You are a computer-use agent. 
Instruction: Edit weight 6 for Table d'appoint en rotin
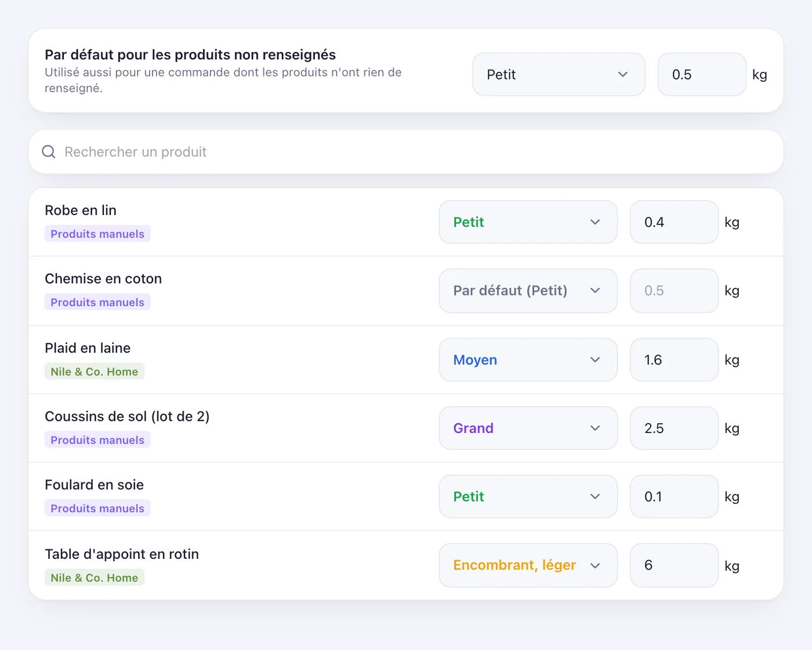click(x=674, y=565)
